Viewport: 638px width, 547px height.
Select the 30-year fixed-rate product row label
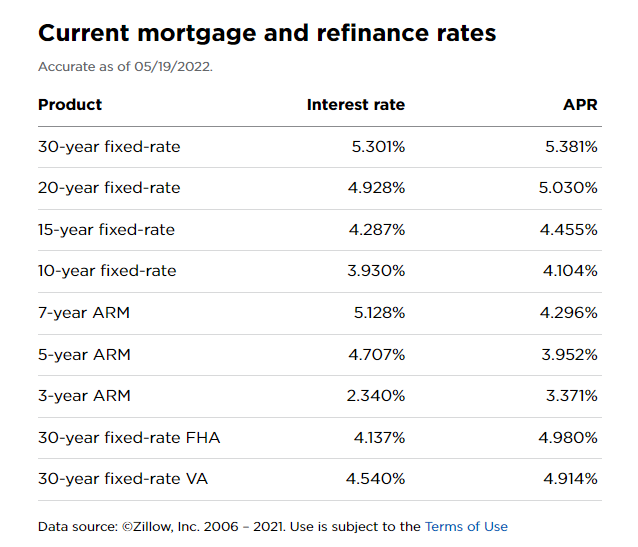click(x=109, y=147)
